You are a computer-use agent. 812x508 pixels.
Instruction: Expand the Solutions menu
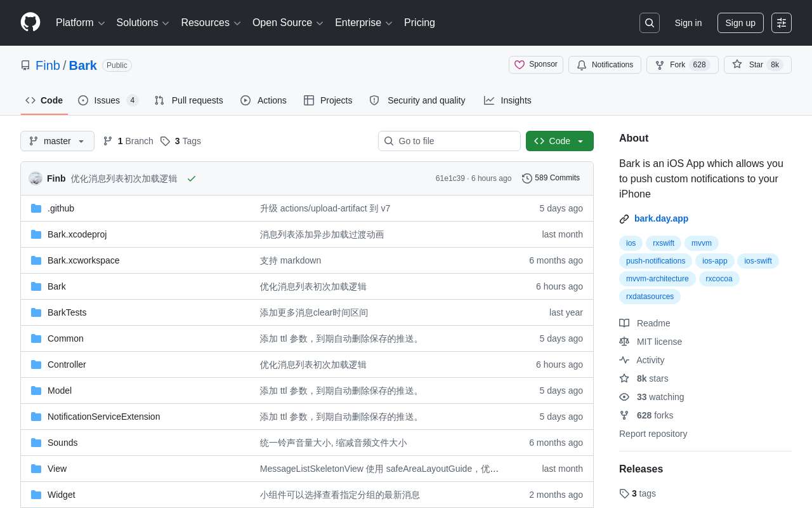tap(143, 23)
